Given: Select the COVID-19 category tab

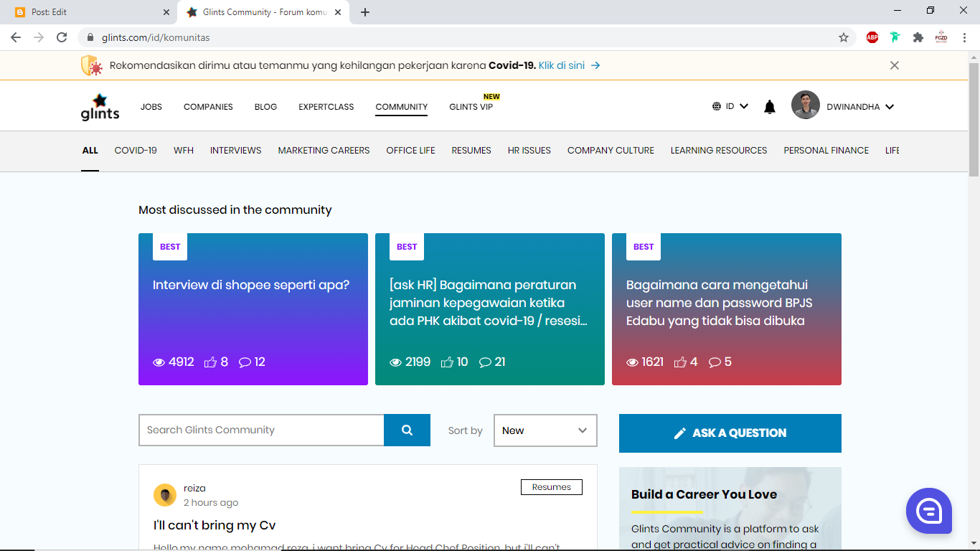Looking at the screenshot, I should (136, 151).
